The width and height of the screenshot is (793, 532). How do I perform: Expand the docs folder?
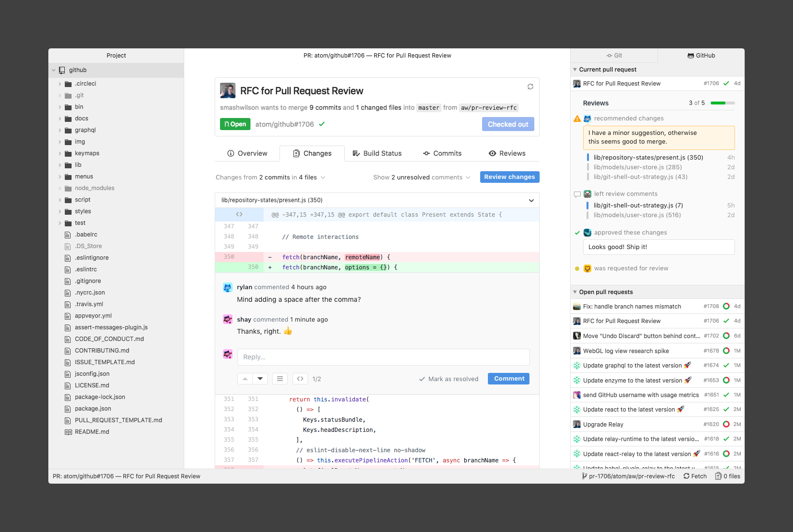60,118
